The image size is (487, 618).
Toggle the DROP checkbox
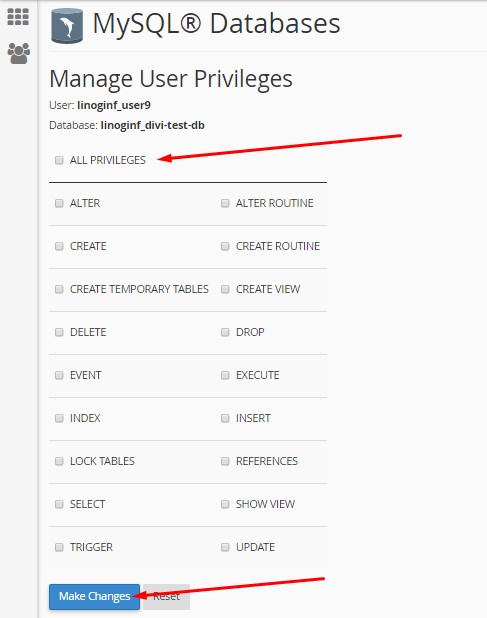(225, 332)
